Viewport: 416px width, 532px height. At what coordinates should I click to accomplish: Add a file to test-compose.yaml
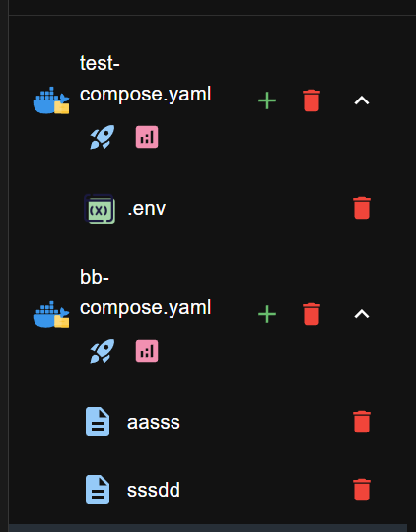click(267, 100)
